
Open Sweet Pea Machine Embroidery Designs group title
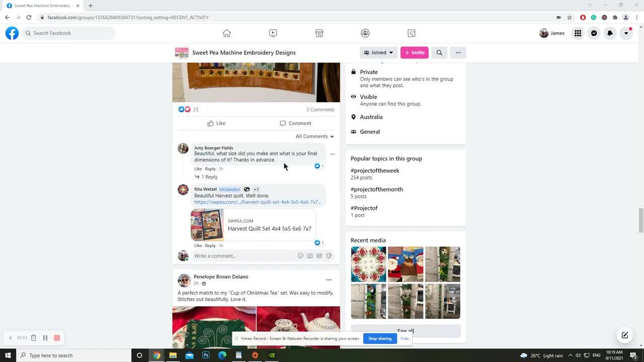pyautogui.click(x=244, y=53)
